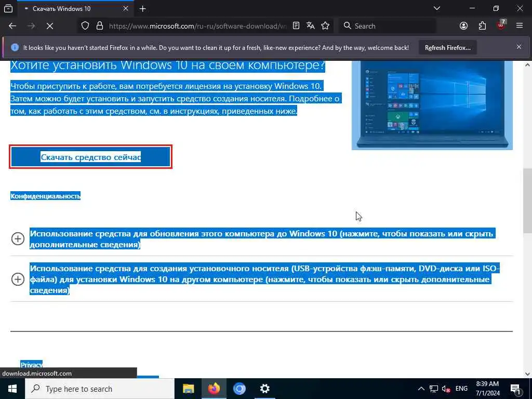Open the uBlock extension icon with badge
Viewport: 532px width, 399px height.
tap(501, 25)
